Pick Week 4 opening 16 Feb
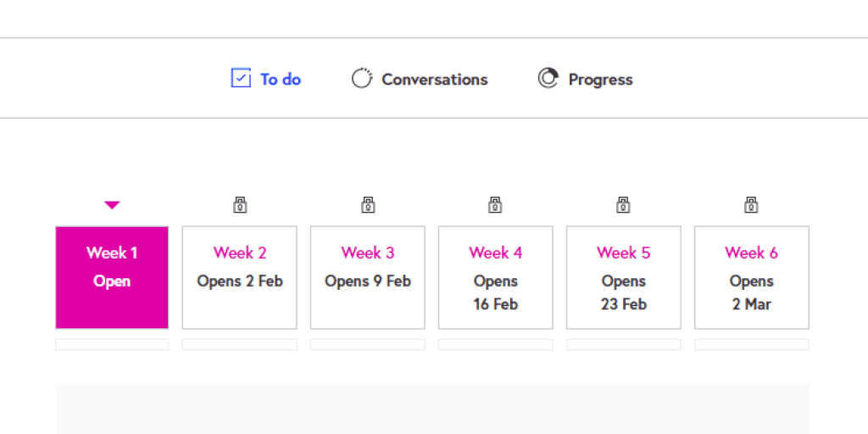 tap(495, 277)
